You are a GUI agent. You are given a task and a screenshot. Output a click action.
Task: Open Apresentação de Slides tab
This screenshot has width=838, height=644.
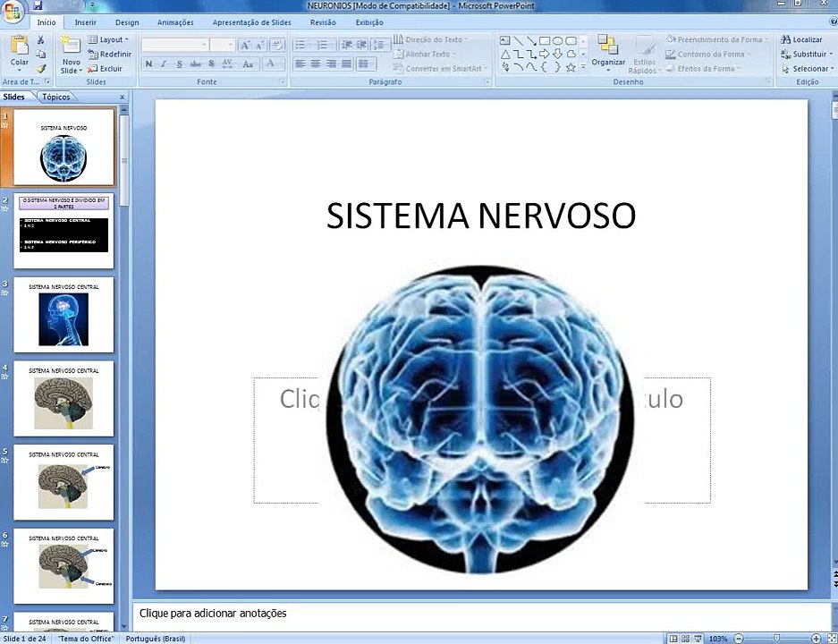(x=251, y=22)
